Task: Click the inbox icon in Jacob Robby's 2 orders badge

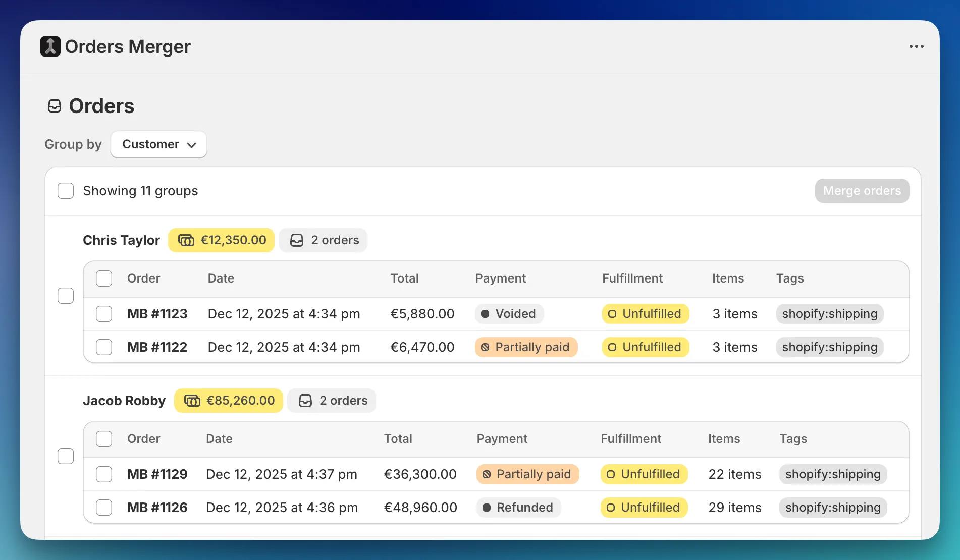Action: coord(305,401)
